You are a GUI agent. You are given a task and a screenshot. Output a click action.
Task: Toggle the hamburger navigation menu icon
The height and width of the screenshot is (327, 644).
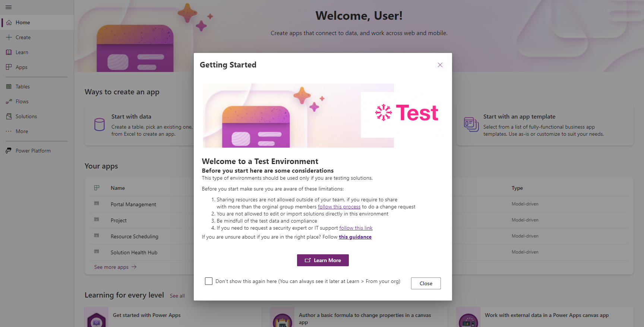(x=9, y=7)
